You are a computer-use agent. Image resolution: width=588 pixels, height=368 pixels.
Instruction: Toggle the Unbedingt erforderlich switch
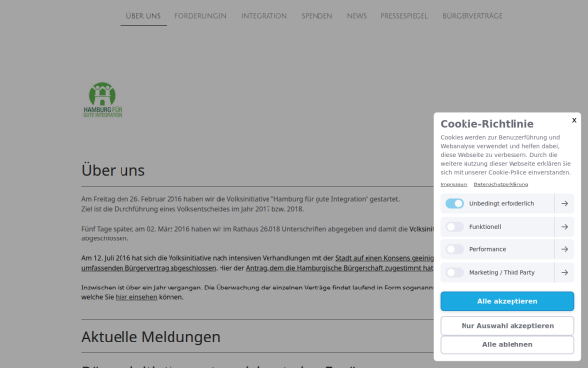(x=454, y=203)
